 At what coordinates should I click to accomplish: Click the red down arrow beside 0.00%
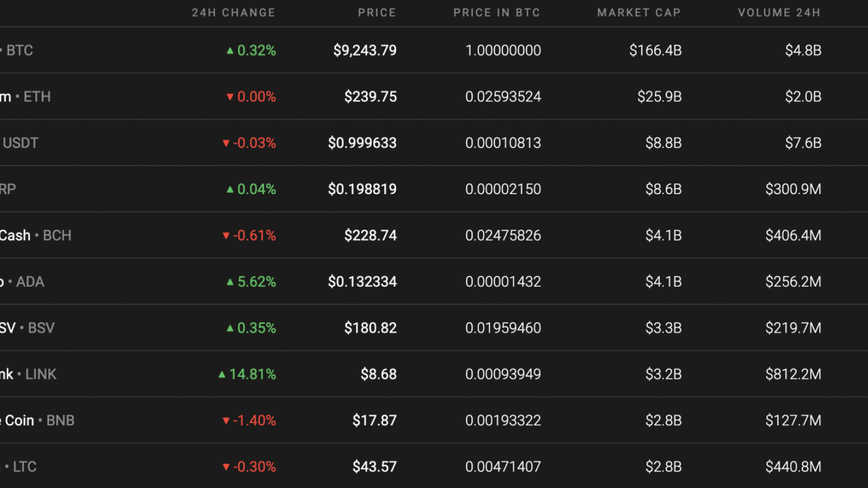click(x=230, y=97)
